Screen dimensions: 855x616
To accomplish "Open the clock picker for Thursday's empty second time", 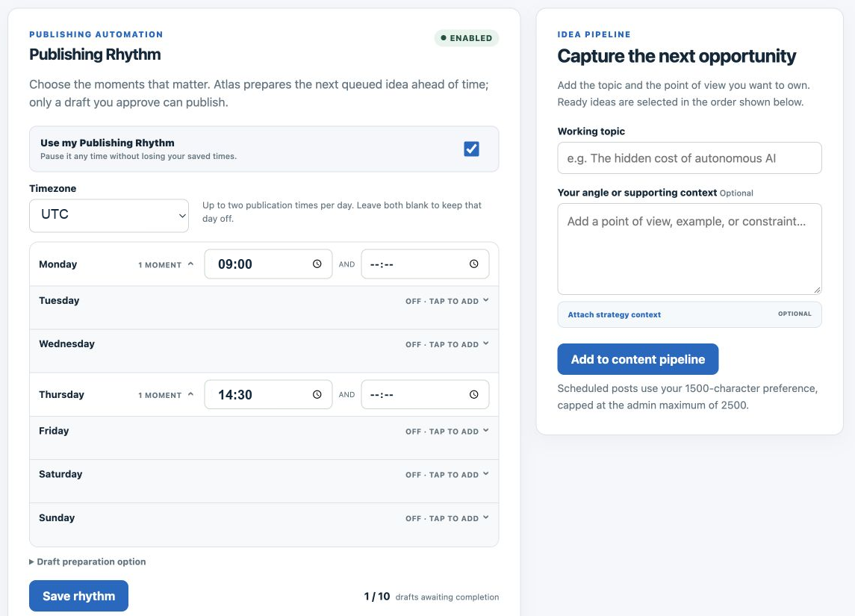I will 474,395.
